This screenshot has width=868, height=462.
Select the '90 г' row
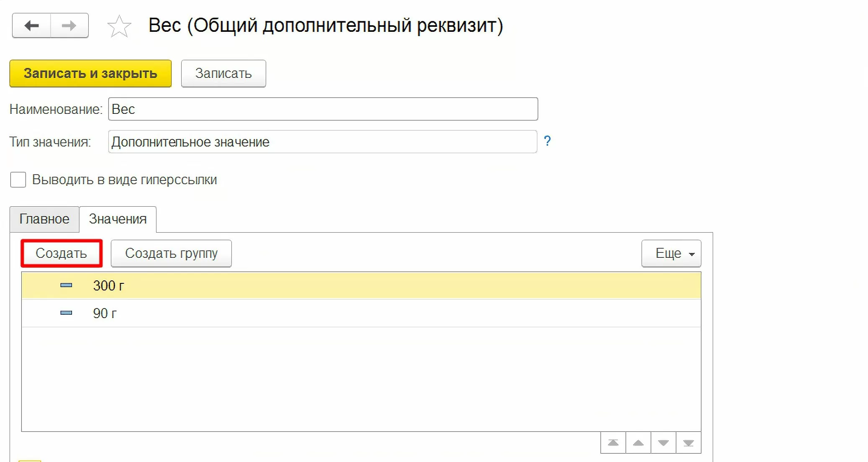coord(361,313)
